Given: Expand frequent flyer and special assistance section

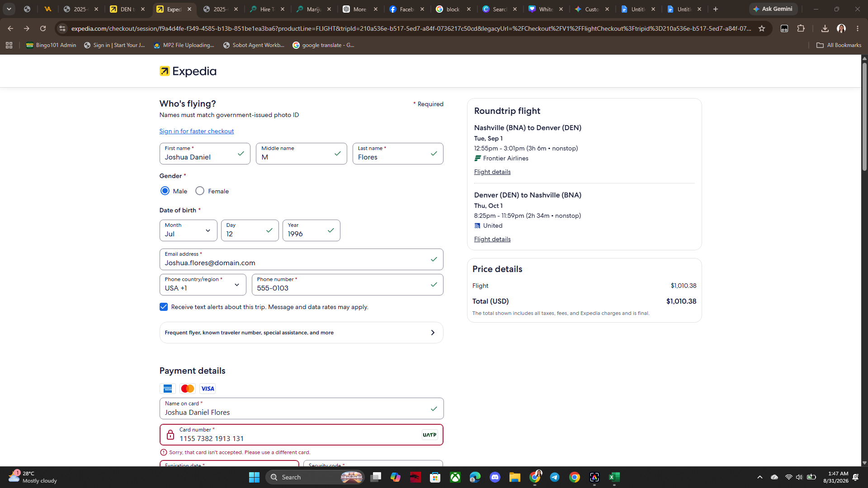Looking at the screenshot, I should [301, 333].
